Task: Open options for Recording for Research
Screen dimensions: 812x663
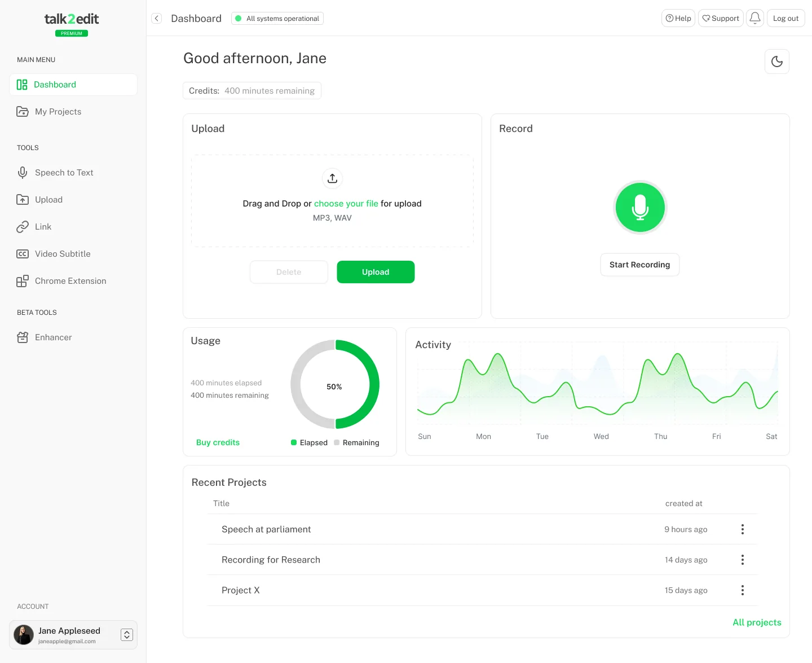Action: pyautogui.click(x=743, y=560)
